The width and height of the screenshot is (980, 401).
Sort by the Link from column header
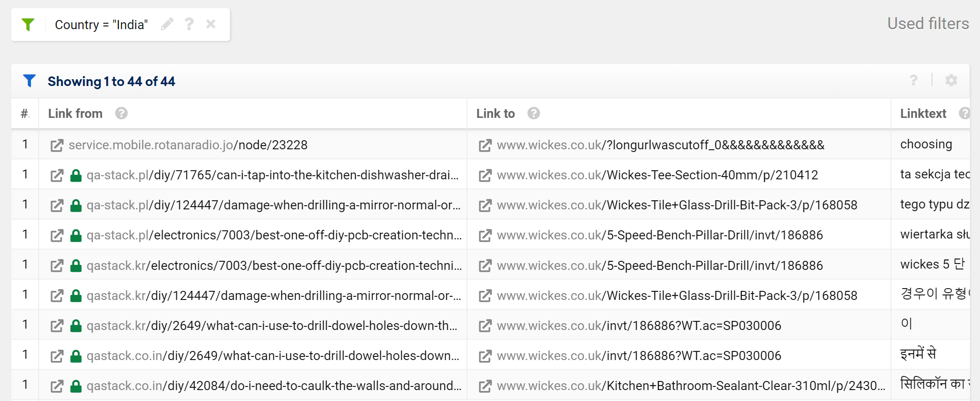(x=75, y=113)
